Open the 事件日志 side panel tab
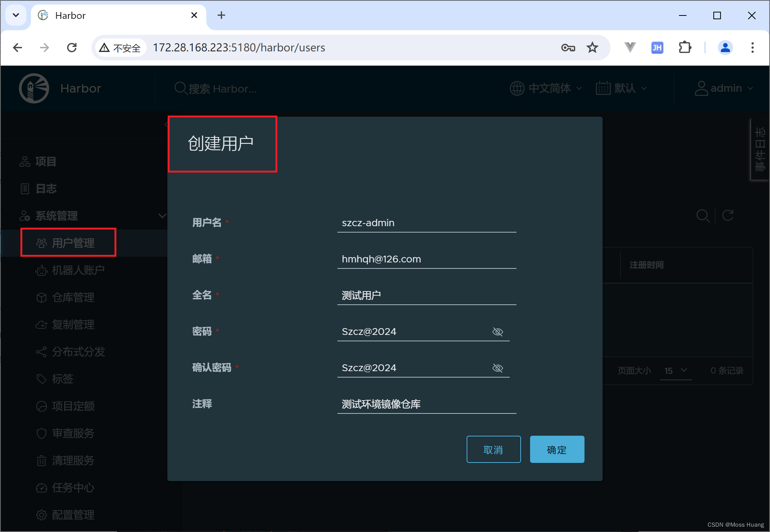Image resolution: width=770 pixels, height=532 pixels. click(x=760, y=150)
